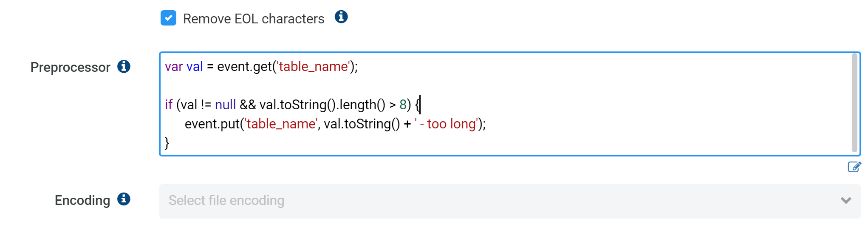
Task: Click the number 8 in the if condition
Action: click(x=403, y=105)
